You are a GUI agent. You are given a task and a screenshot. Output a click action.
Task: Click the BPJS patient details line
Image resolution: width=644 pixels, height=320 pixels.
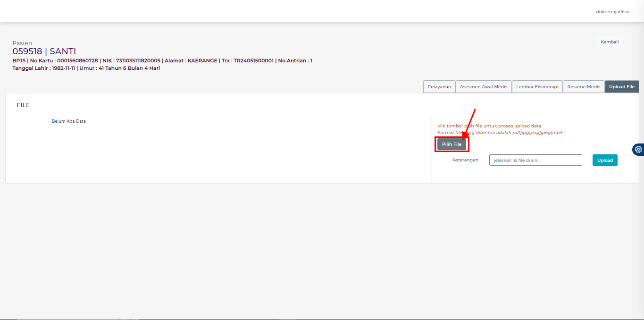162,60
